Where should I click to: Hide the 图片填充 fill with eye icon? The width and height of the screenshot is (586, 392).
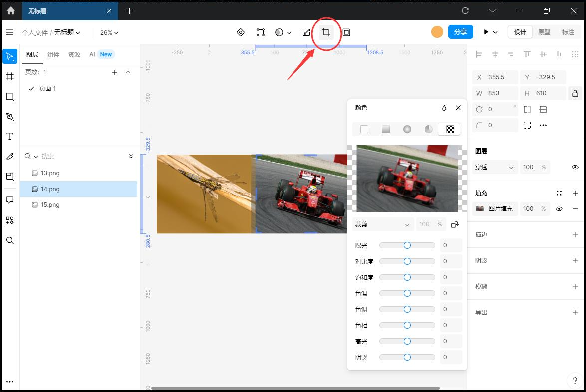[x=559, y=209]
